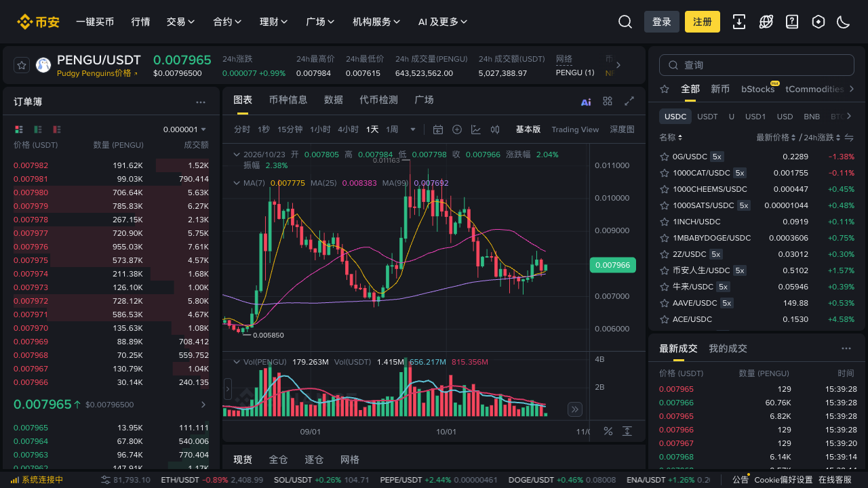Open the 交易 dropdown menu
Viewport: 868px width, 488px height.
[x=181, y=22]
